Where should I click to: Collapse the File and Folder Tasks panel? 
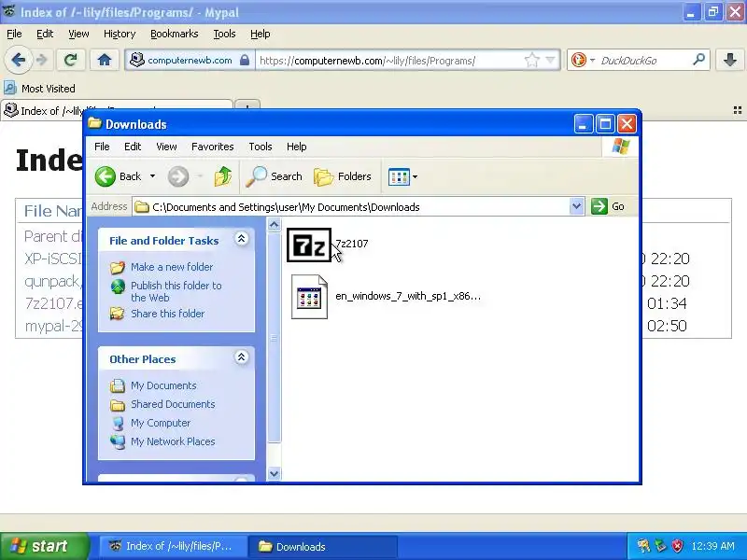(242, 239)
